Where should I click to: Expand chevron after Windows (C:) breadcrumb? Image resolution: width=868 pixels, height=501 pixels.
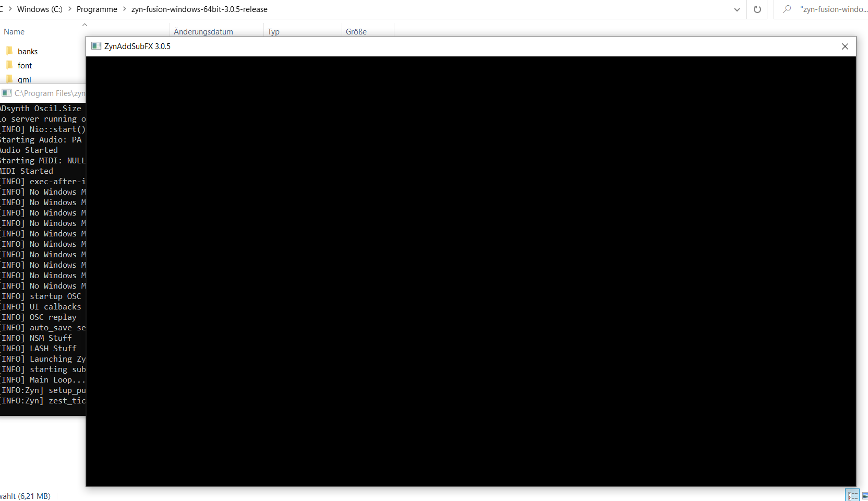click(x=69, y=9)
